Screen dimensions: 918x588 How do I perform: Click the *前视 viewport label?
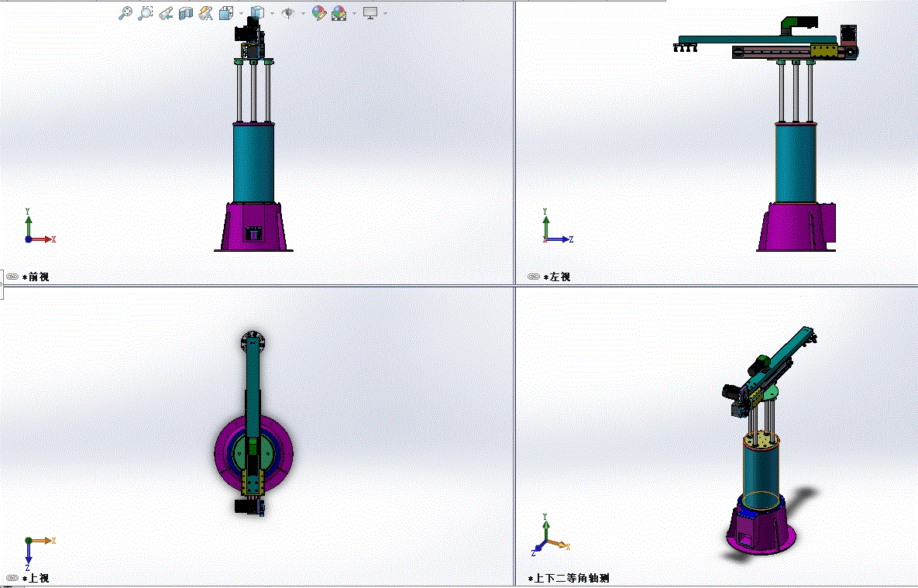(36, 277)
